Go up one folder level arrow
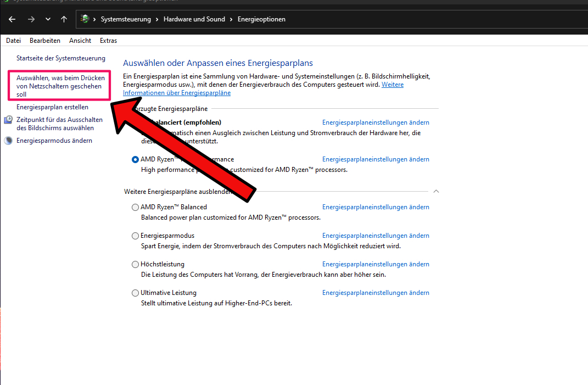The width and height of the screenshot is (588, 385). click(64, 19)
